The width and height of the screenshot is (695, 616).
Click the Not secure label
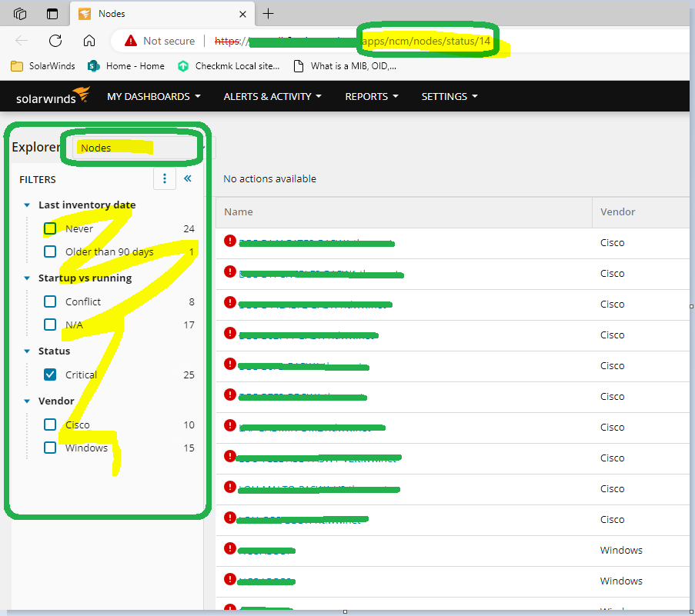point(169,42)
